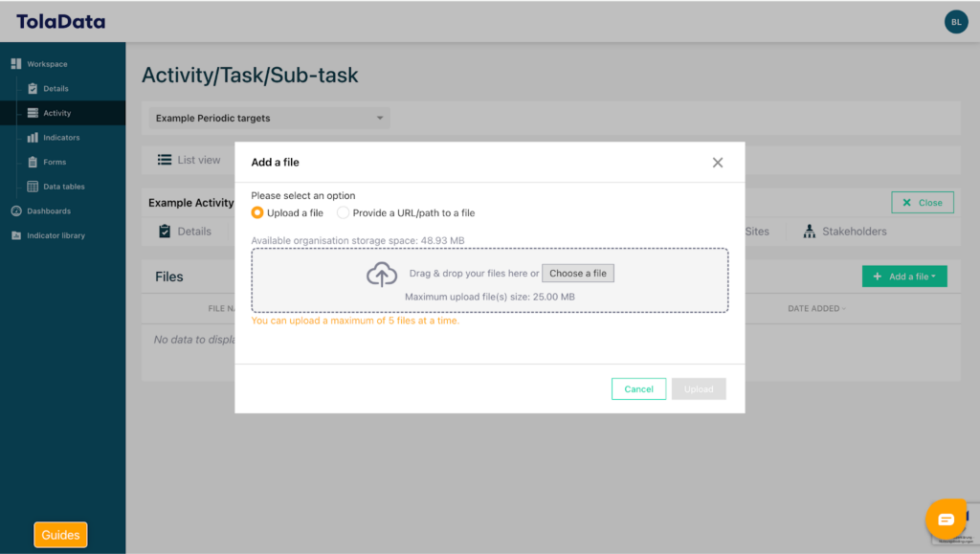Screen dimensions: 980x554
Task: Click the Dashboards icon
Action: click(16, 211)
